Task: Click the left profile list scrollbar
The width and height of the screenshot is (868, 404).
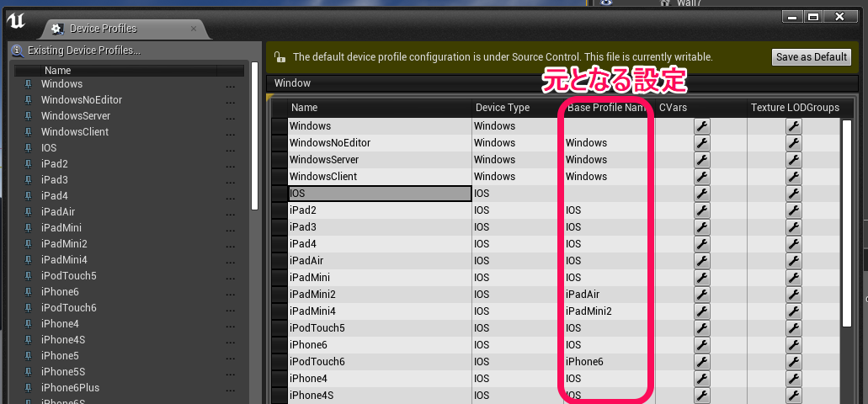Action: pyautogui.click(x=254, y=136)
